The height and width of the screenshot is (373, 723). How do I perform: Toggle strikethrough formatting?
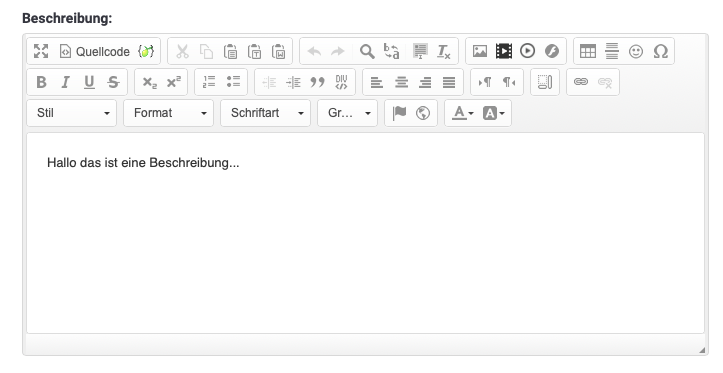113,82
